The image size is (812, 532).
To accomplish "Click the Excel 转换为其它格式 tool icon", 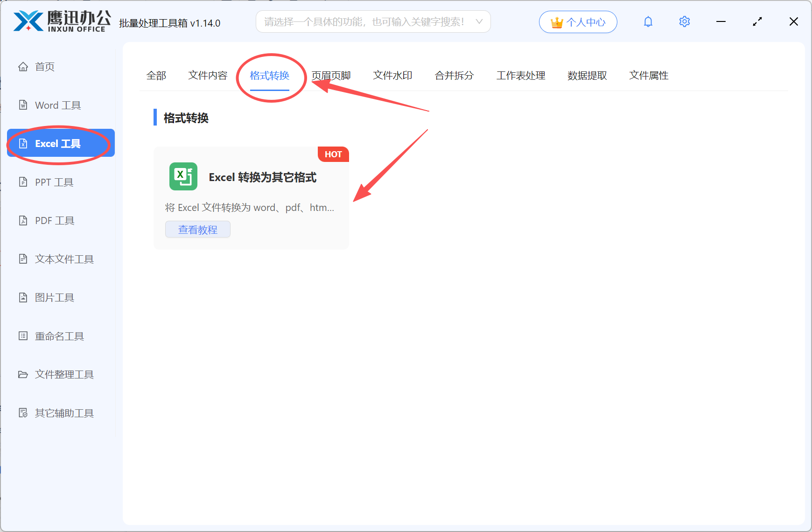I will (183, 176).
